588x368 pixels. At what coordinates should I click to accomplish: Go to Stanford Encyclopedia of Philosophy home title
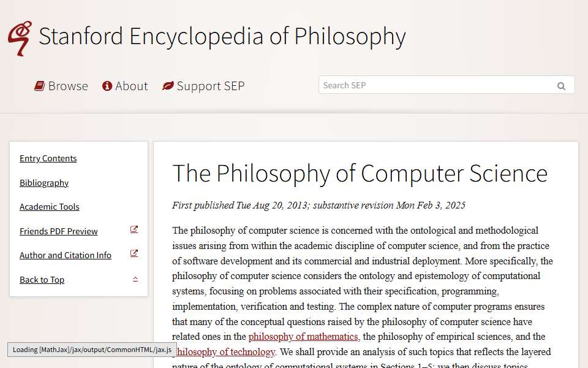222,37
